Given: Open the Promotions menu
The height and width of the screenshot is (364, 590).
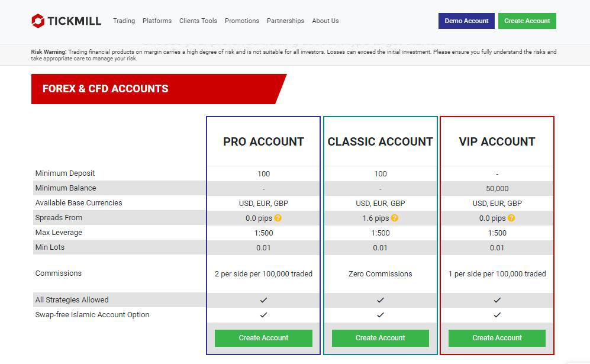Looking at the screenshot, I should (x=242, y=21).
